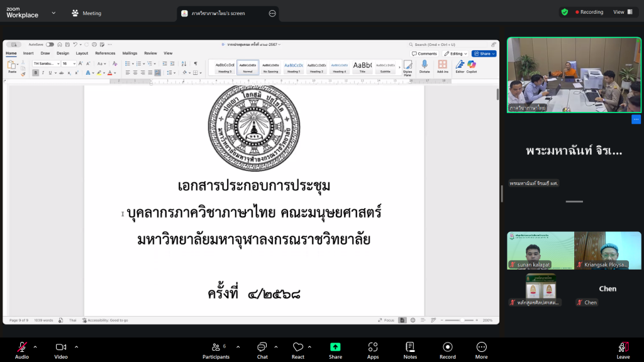Click the Format Painter brush icon
The image size is (644, 362).
[23, 74]
